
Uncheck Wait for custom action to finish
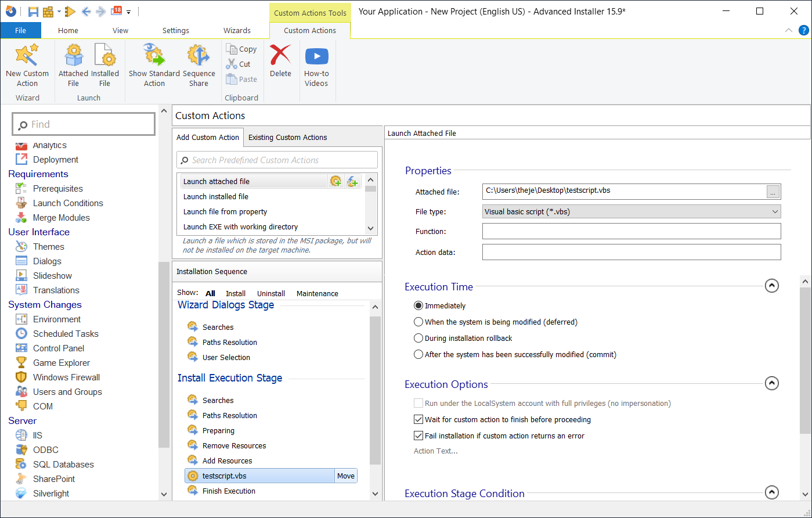[x=418, y=419]
